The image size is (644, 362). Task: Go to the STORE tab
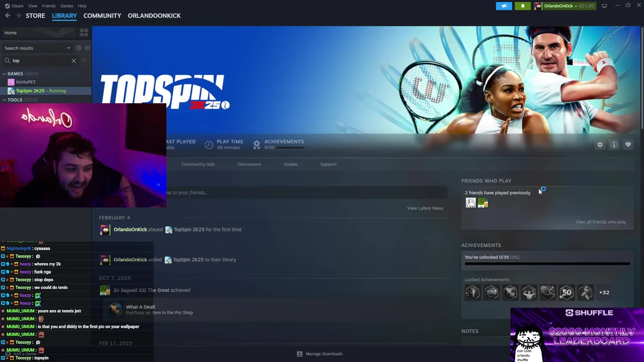(35, 16)
